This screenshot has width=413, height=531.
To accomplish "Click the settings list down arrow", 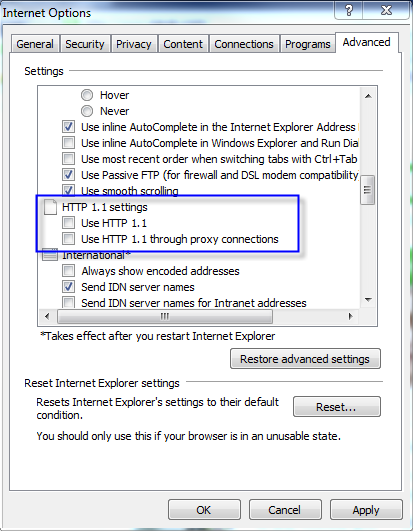I will click(x=368, y=299).
